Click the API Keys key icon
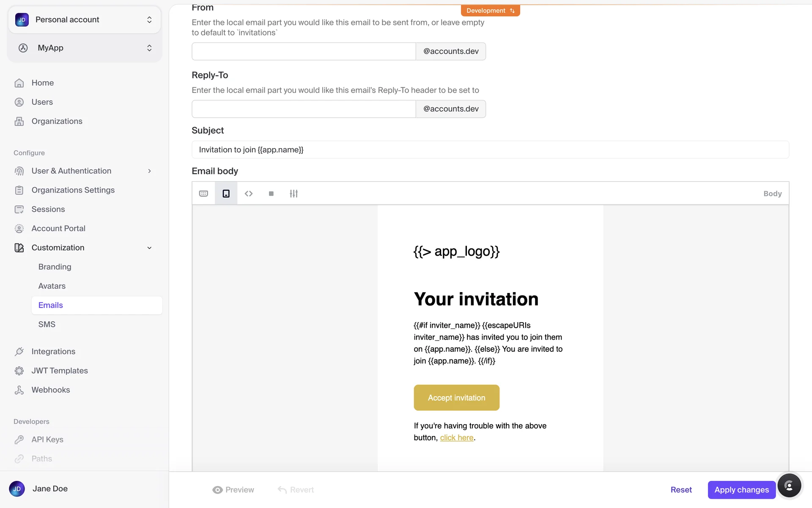Screen dimensions: 812x508 pyautogui.click(x=19, y=439)
